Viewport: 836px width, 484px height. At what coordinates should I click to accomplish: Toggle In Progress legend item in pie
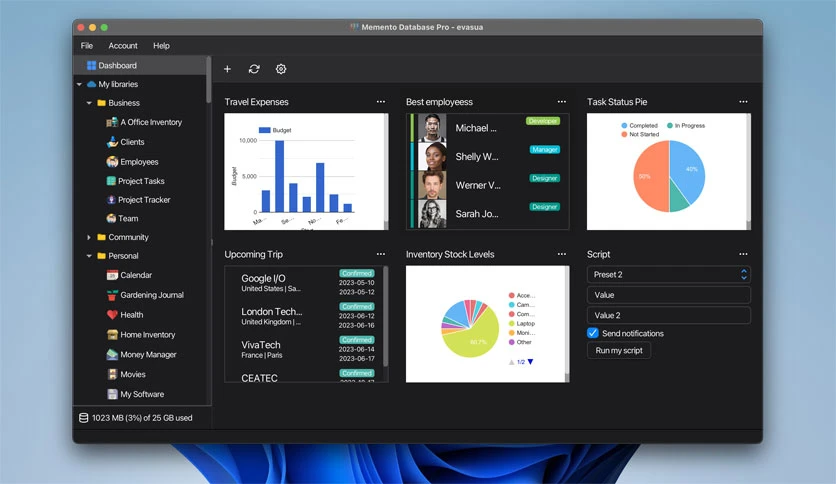coord(686,126)
